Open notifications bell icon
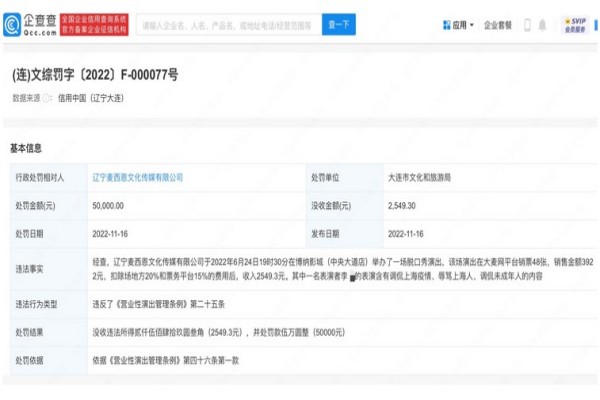This screenshot has height=400, width=600. pyautogui.click(x=542, y=25)
